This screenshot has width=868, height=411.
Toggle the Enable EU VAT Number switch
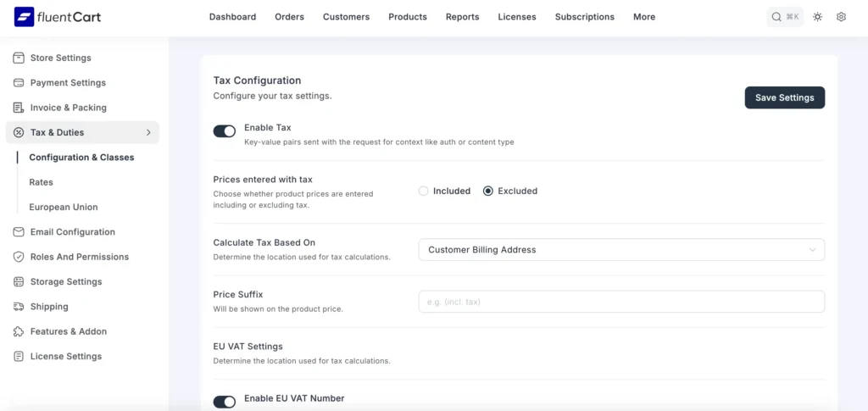point(225,402)
